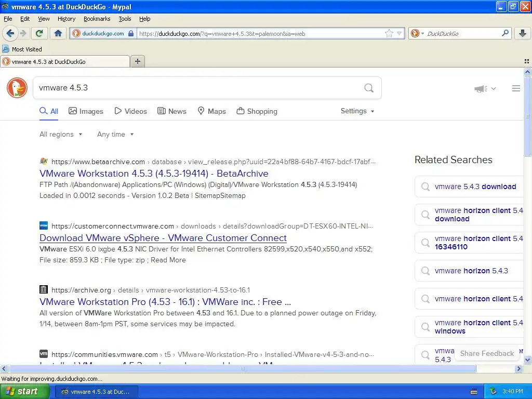Click the vertical scrollbar up arrow
The image size is (532, 399).
(527, 72)
